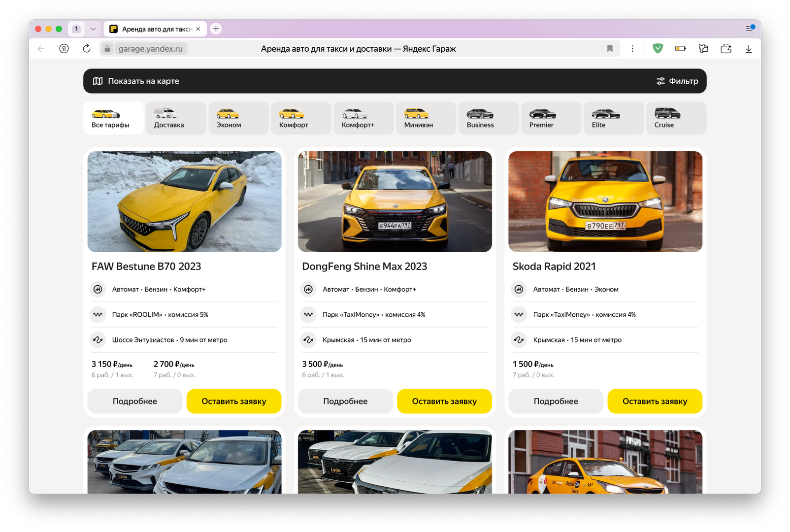Select the Комфорт tariff tab
The image size is (790, 532).
tap(301, 118)
